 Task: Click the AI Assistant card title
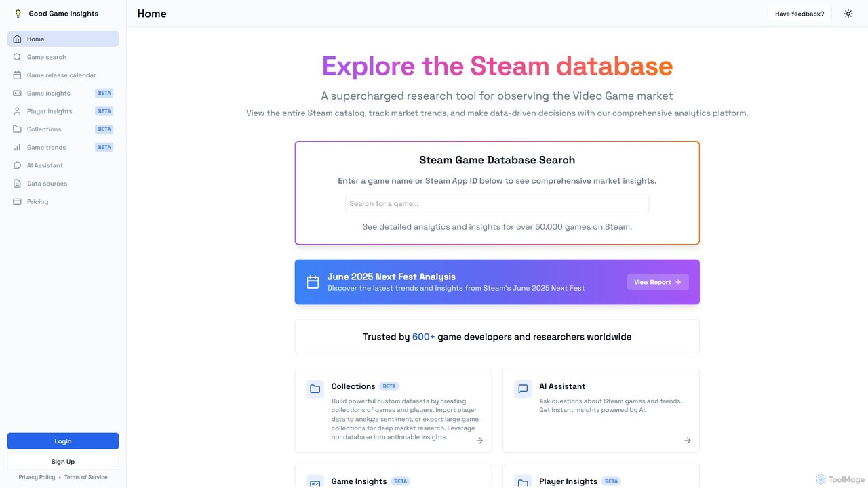tap(562, 386)
